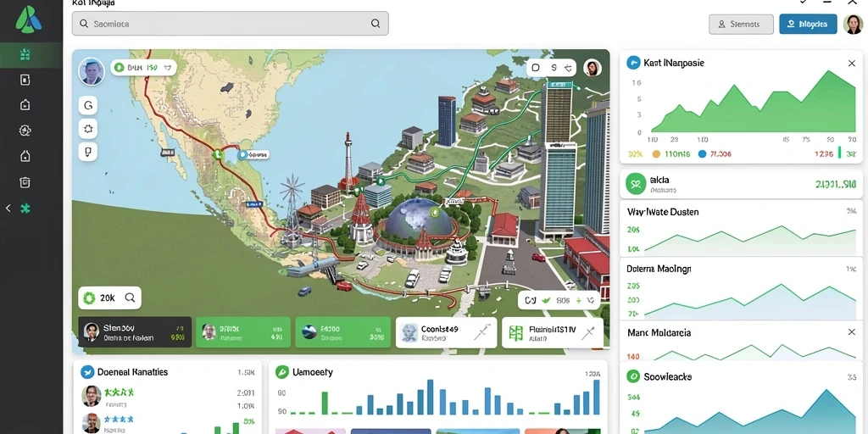This screenshot has width=868, height=434.
Task: Close the Manc Moldarcia panel
Action: tap(851, 331)
